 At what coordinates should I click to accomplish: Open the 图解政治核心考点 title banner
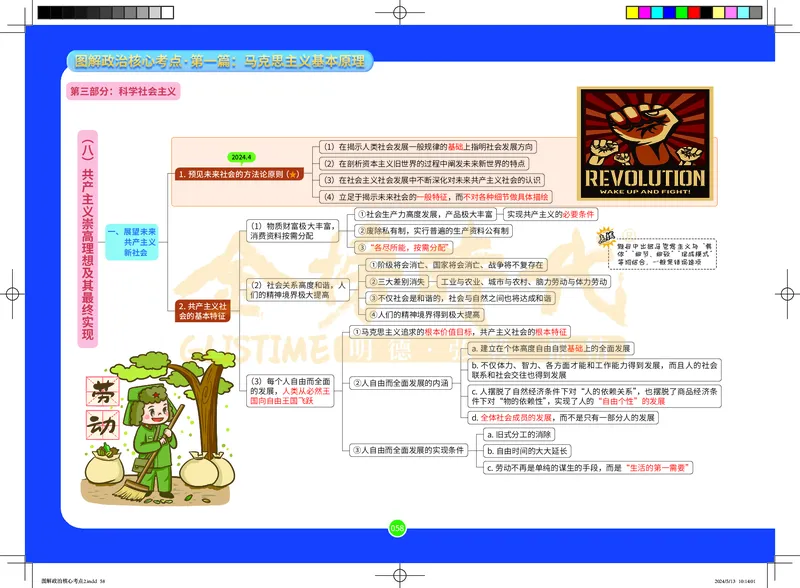tap(224, 62)
